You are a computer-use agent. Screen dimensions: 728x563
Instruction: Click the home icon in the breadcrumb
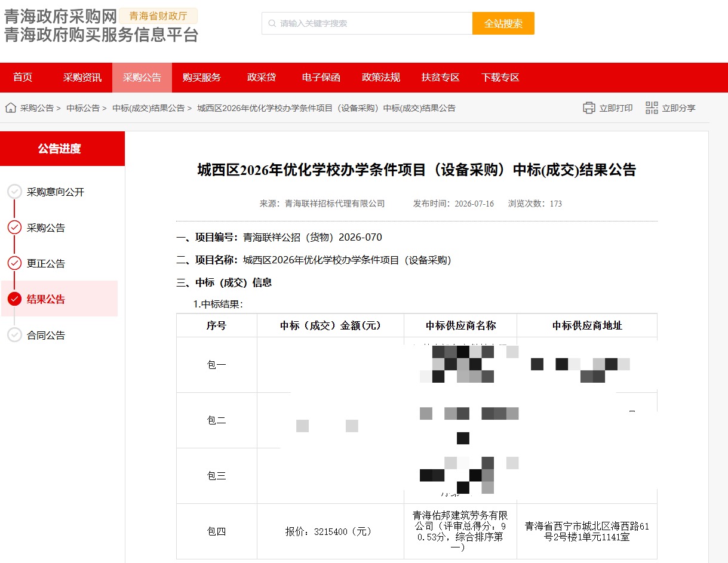pos(11,108)
